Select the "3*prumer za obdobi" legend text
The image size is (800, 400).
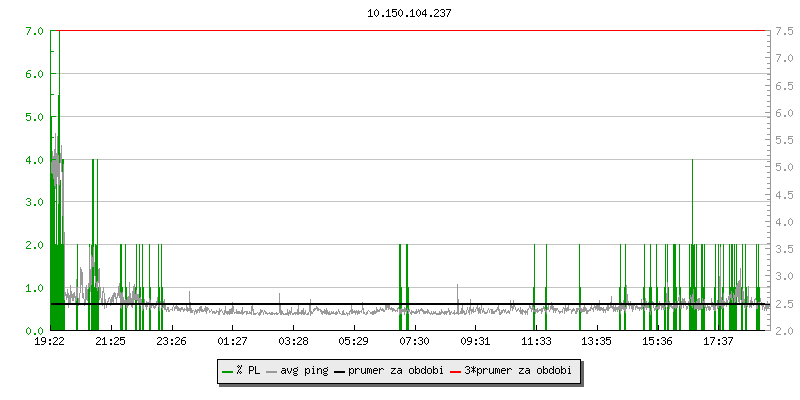[518, 371]
